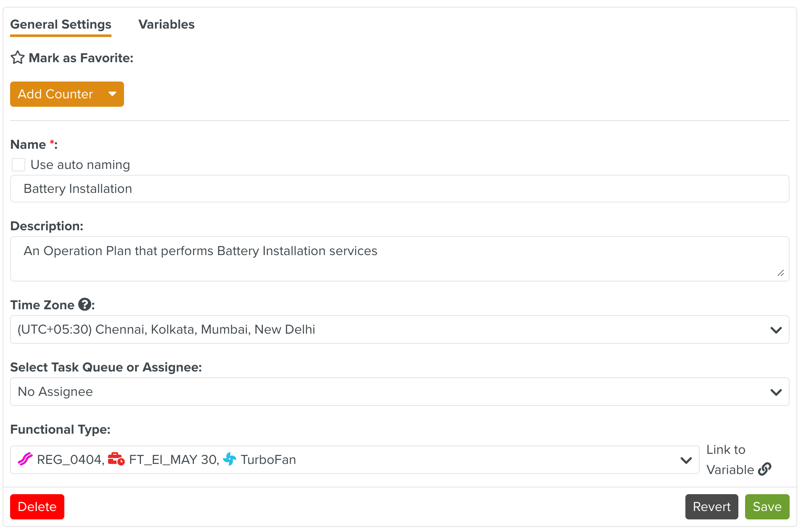Expand the Functional Type dropdown
This screenshot has width=809, height=532.
686,460
